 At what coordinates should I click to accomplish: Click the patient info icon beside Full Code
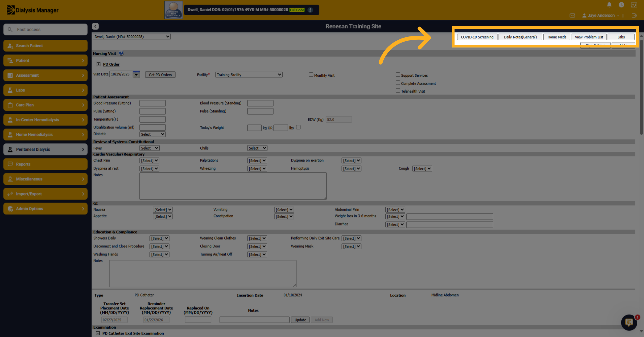point(310,10)
